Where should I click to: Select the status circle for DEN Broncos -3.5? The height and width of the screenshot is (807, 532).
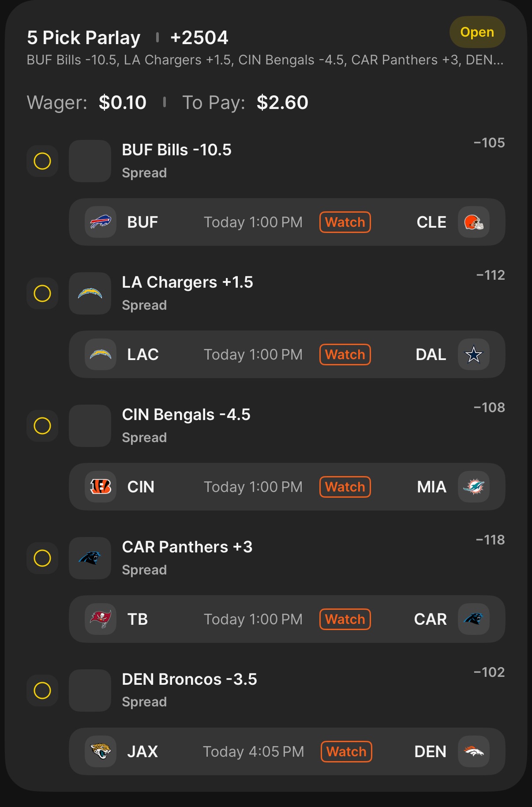coord(42,691)
